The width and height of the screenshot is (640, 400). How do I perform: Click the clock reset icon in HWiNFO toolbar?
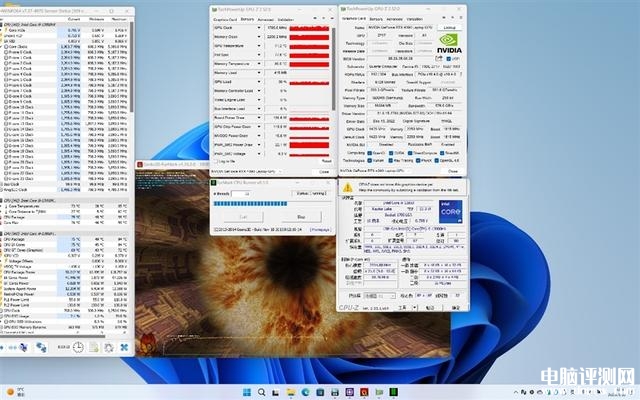pyautogui.click(x=78, y=347)
